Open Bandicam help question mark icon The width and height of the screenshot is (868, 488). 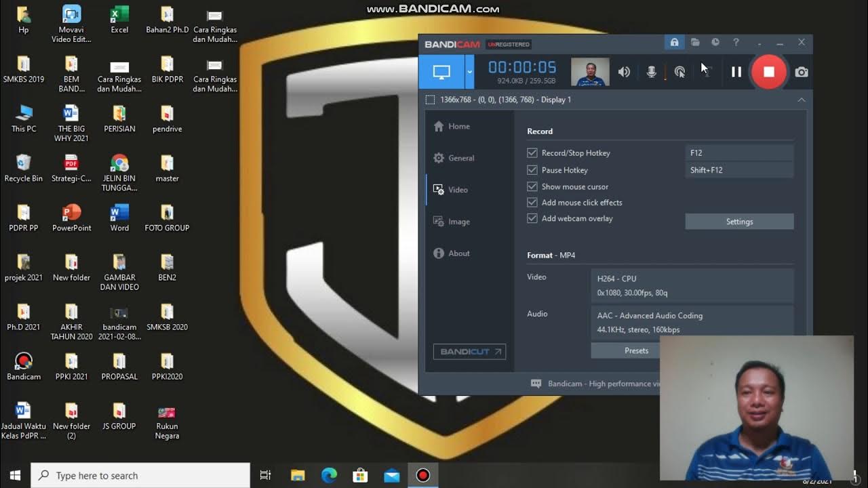[x=736, y=43]
